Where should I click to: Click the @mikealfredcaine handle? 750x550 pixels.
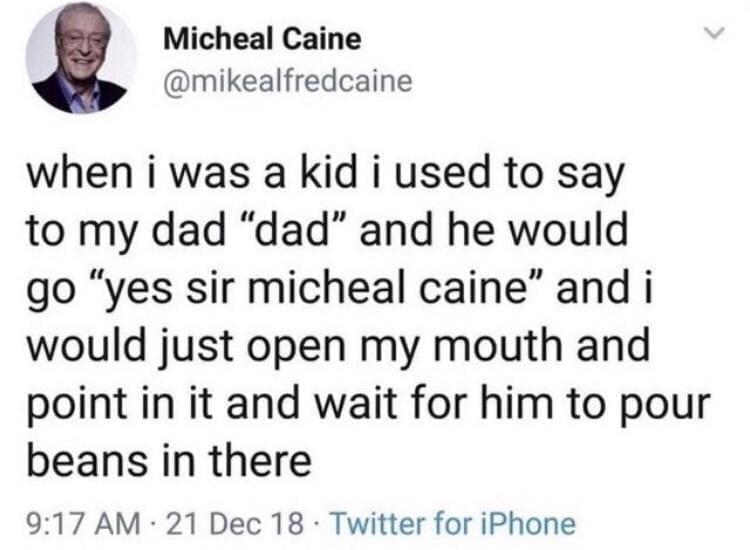point(286,81)
